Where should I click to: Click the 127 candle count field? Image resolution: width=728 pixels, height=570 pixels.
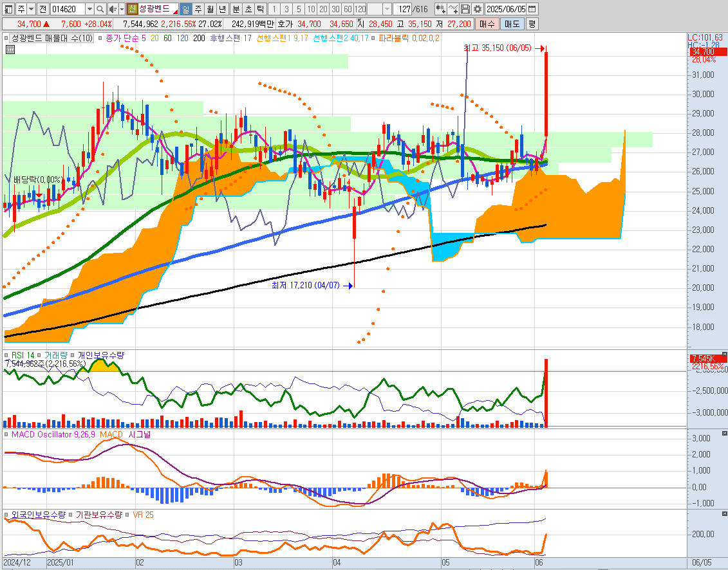coord(403,9)
